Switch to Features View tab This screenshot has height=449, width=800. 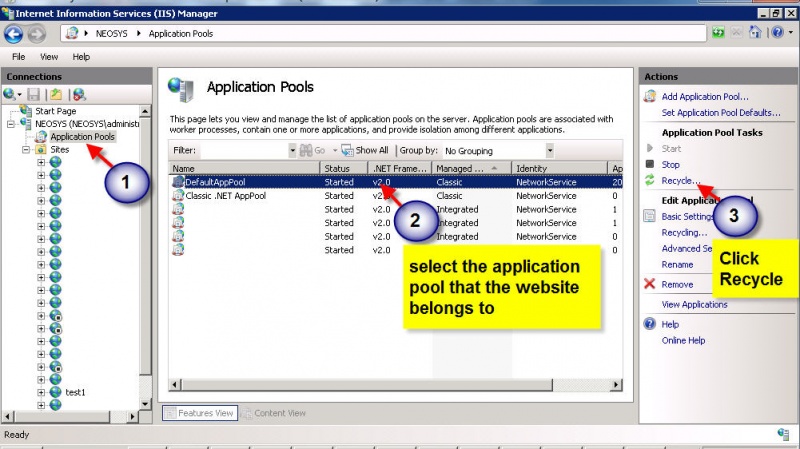click(200, 413)
